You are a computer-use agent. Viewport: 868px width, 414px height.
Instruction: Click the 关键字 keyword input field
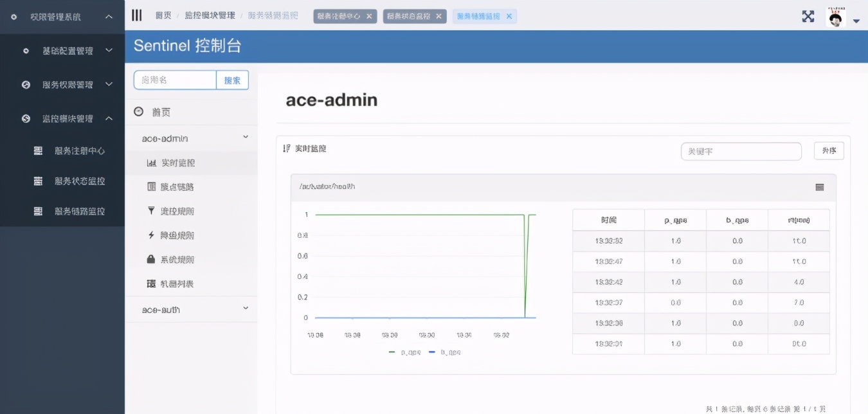741,152
